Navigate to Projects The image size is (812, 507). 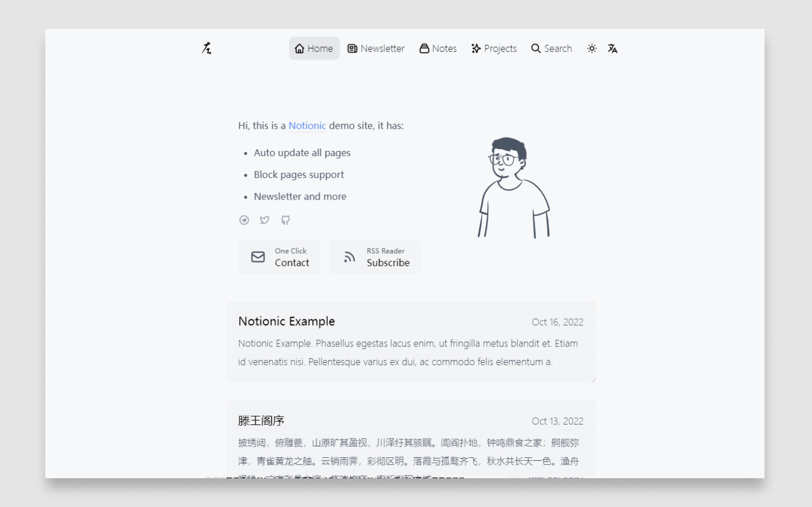(x=494, y=49)
